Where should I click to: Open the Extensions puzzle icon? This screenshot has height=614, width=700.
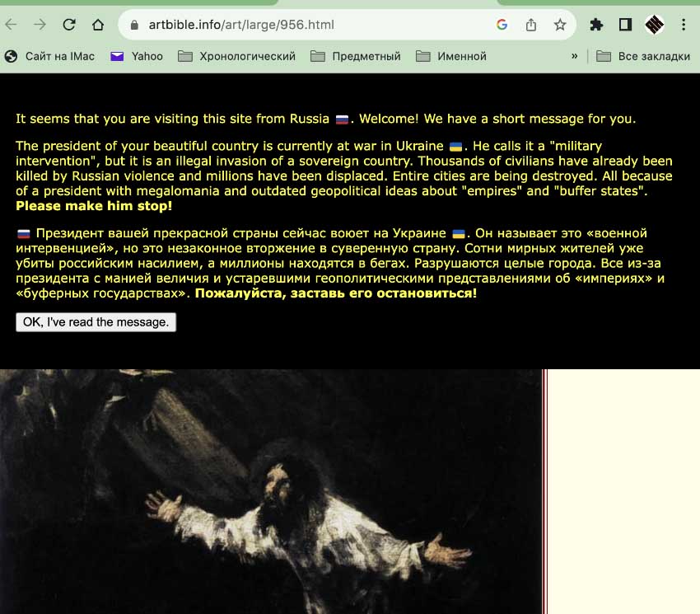tap(596, 25)
